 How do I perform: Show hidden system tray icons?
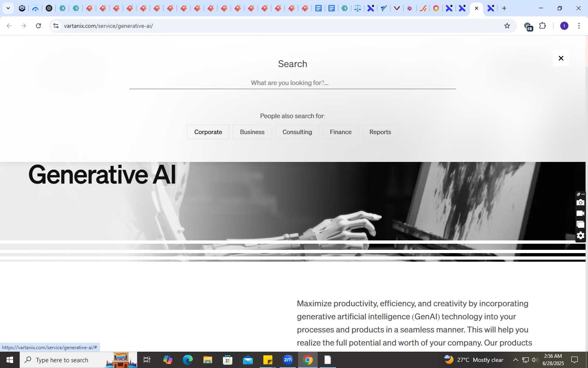coord(515,360)
